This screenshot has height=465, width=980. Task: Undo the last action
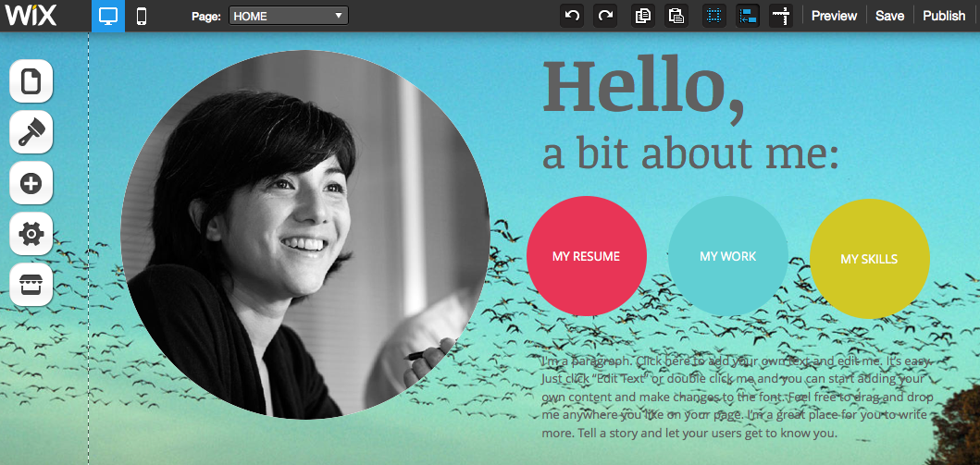click(572, 17)
